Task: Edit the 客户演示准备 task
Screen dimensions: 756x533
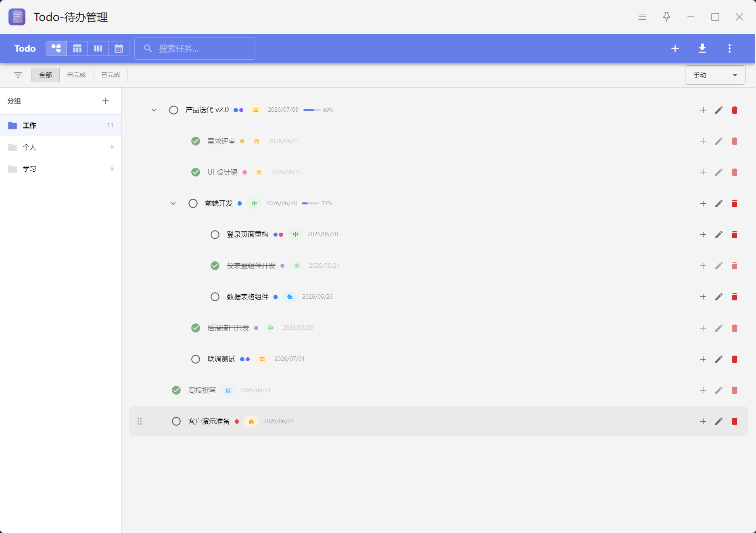Action: (x=719, y=421)
